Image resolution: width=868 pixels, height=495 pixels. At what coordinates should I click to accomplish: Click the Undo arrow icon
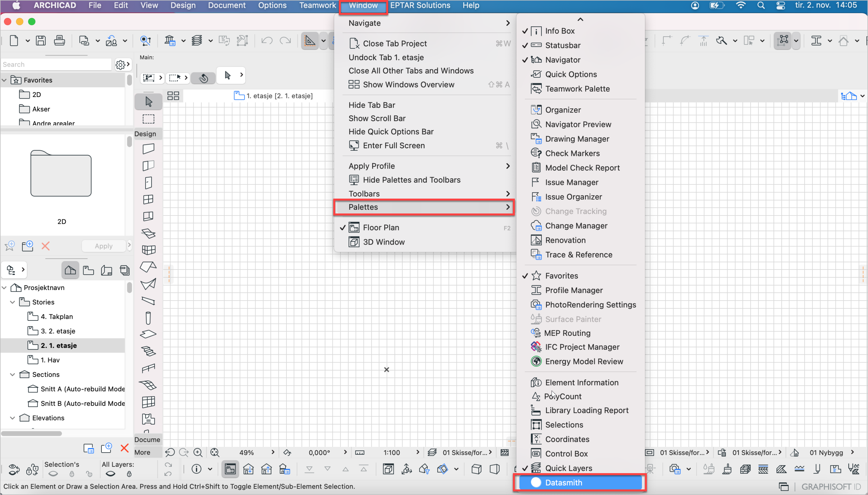tap(267, 41)
